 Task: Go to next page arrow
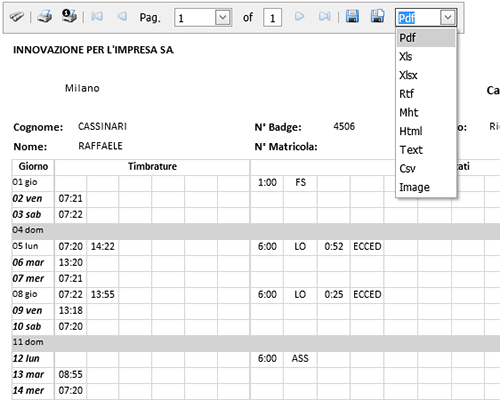[300, 16]
